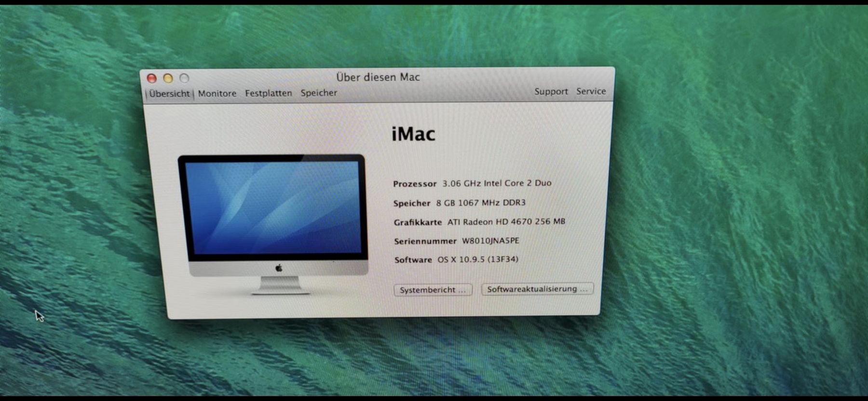The height and width of the screenshot is (401, 868).
Task: Click the gray zoom window button
Action: [184, 78]
